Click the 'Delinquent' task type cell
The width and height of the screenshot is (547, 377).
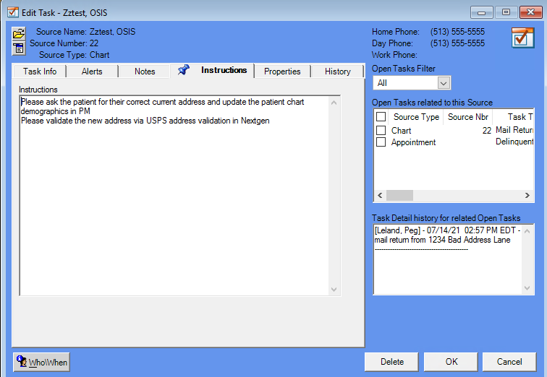coord(515,142)
